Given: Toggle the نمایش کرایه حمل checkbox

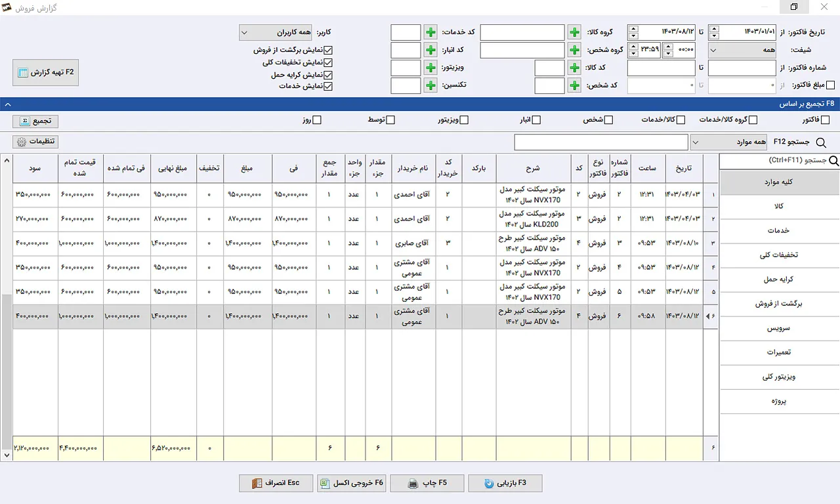Looking at the screenshot, I should tap(329, 75).
